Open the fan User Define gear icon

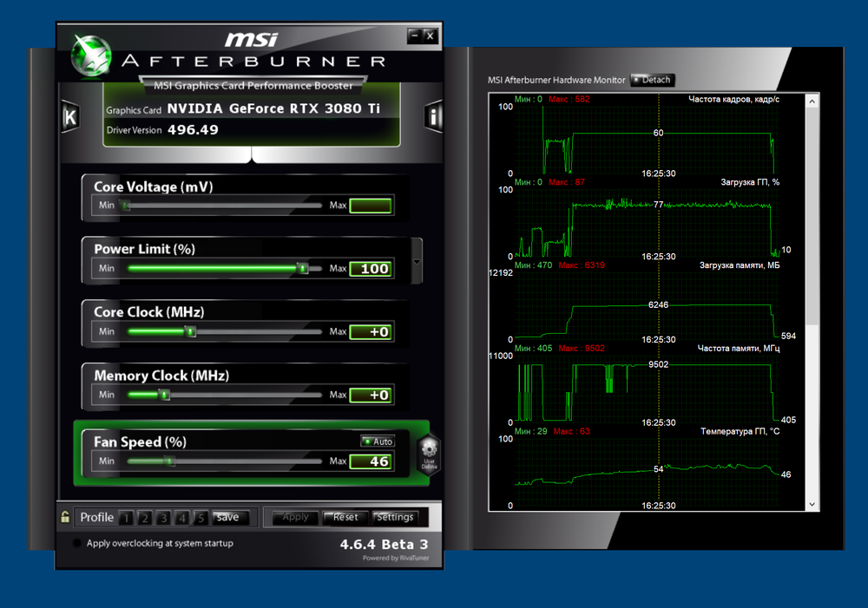pos(429,453)
